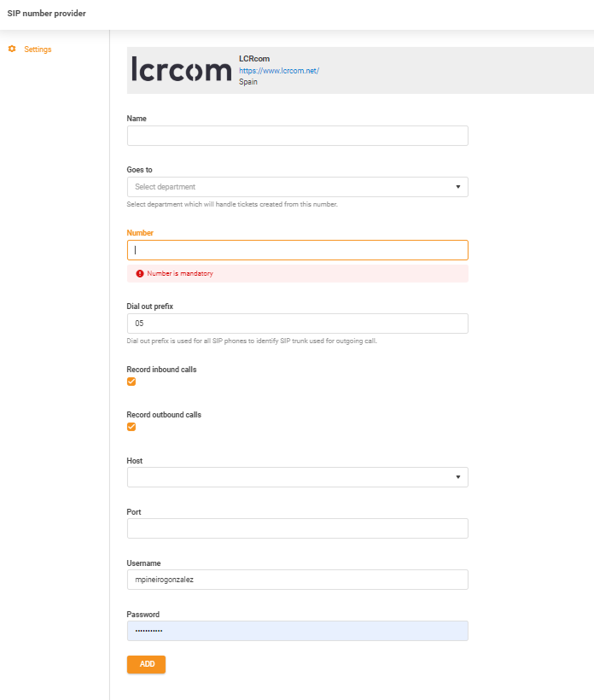
Task: Click the lcrcom provider logo
Action: coord(175,68)
